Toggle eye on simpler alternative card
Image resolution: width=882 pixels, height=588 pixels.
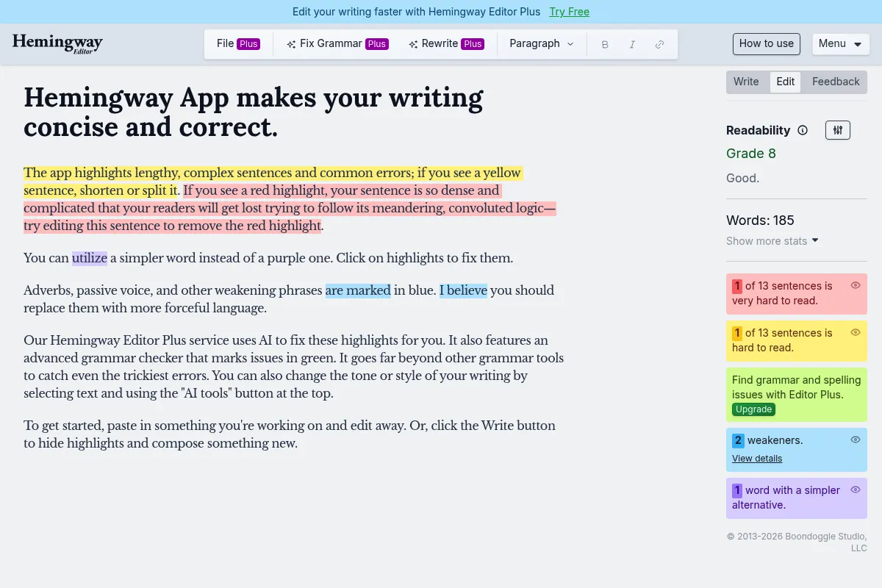(856, 490)
